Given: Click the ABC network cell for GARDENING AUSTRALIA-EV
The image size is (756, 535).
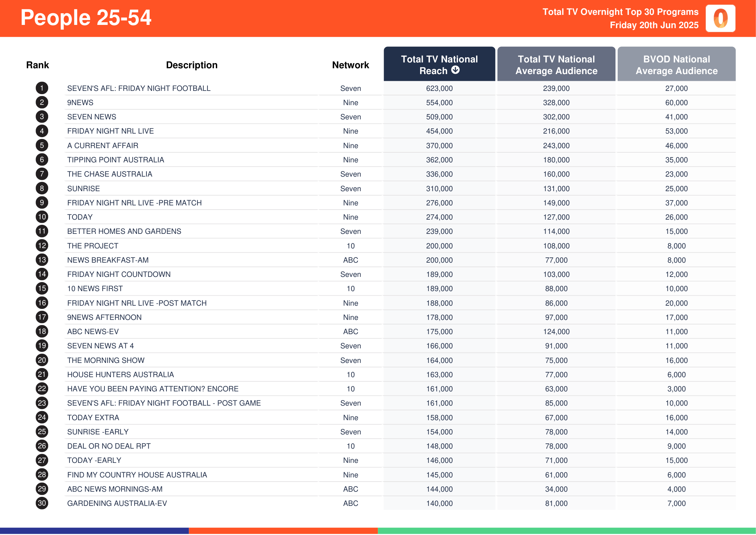Looking at the screenshot, I should 350,503.
